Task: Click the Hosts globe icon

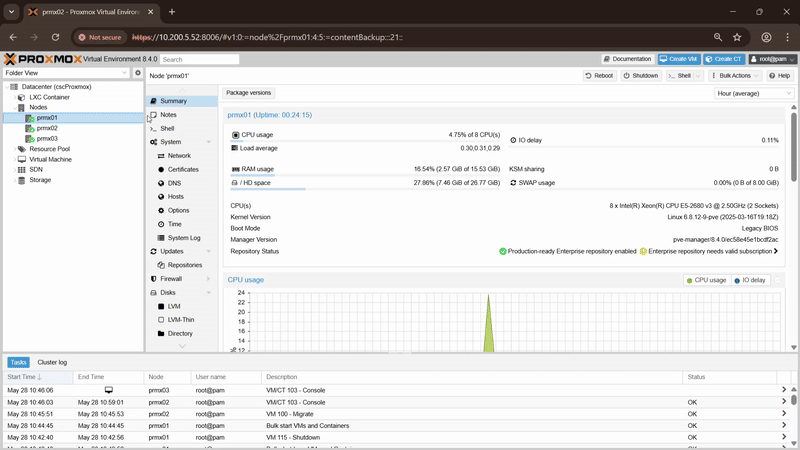Action: pyautogui.click(x=161, y=196)
